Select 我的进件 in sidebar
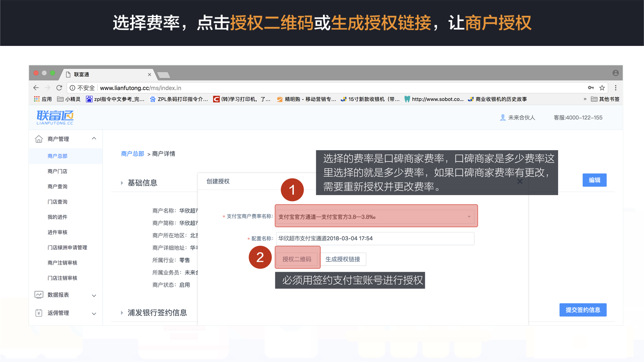This screenshot has height=362, width=644. tap(57, 217)
